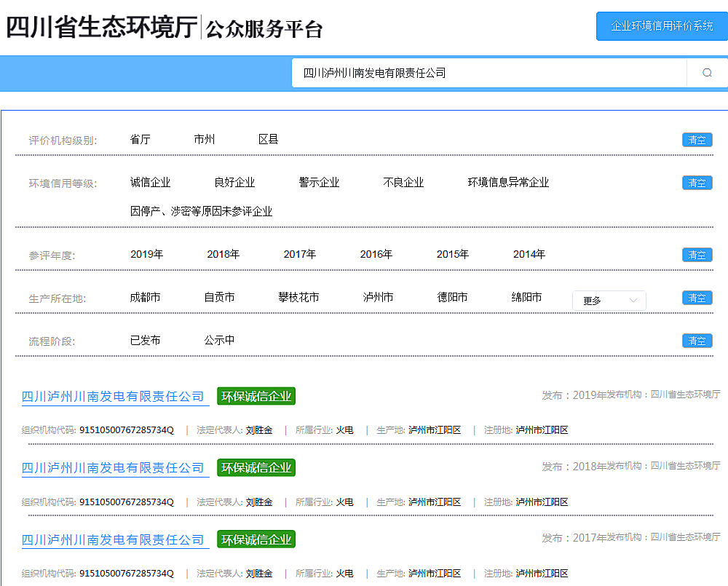Select 警示企业 credit rating filter
Image resolution: width=728 pixels, height=586 pixels.
tap(319, 182)
